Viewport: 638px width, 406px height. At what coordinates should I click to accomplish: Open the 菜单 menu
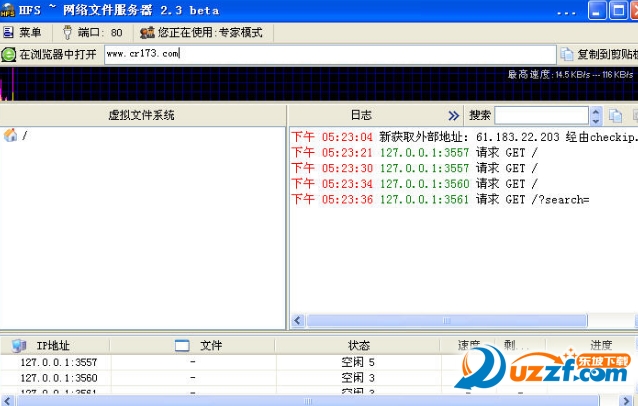coord(23,32)
